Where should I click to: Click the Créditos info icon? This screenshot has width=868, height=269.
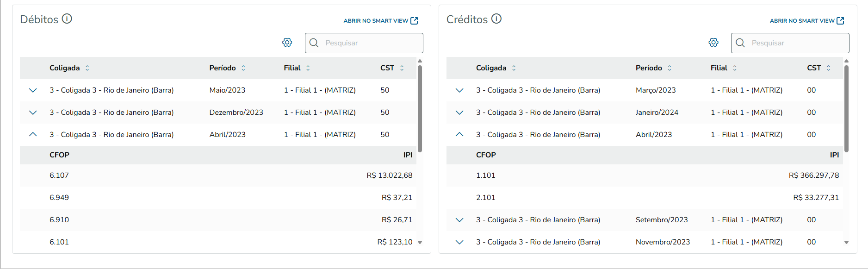coord(496,19)
